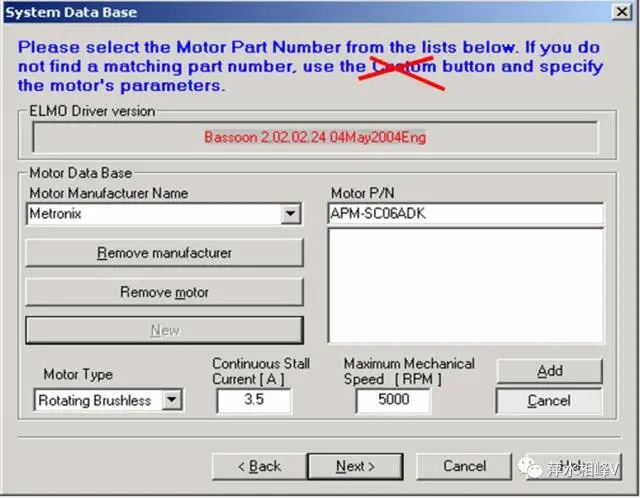The width and height of the screenshot is (640, 498).
Task: Focus the Continuous Stall Current field
Action: click(254, 401)
